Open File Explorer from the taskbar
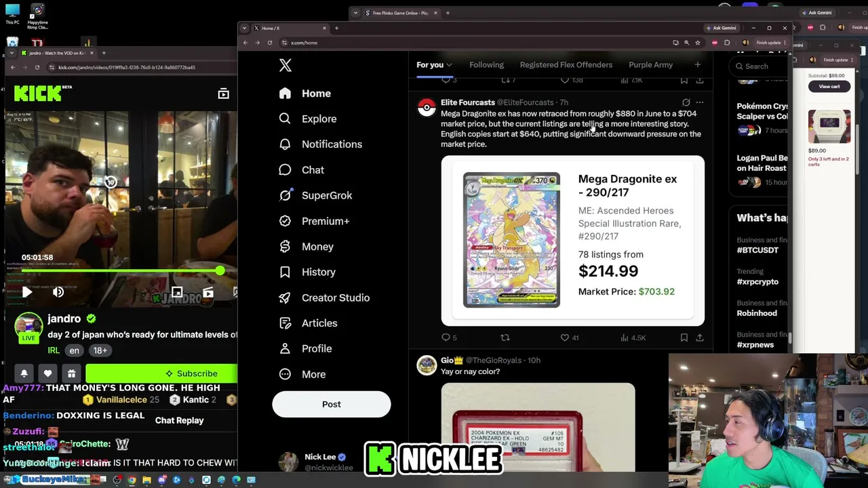Viewport: 868px width, 488px height. click(x=146, y=480)
